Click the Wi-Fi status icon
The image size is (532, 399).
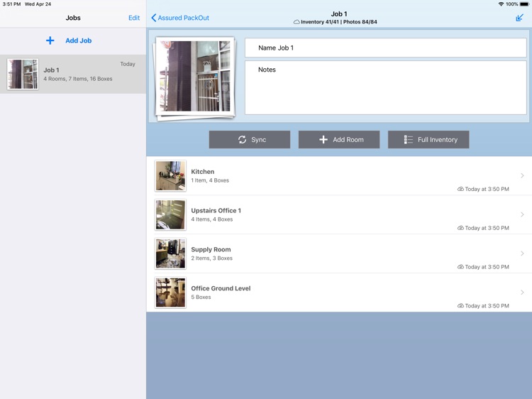coord(501,4)
